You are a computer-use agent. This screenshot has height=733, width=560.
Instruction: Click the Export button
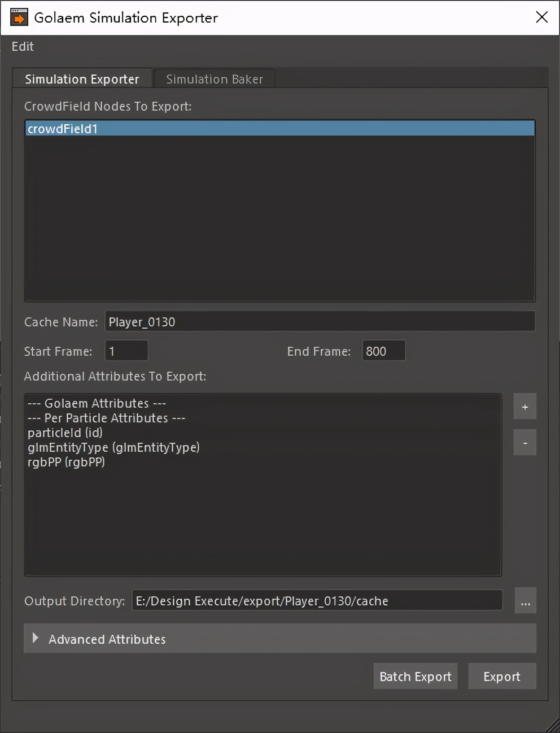[x=501, y=677]
